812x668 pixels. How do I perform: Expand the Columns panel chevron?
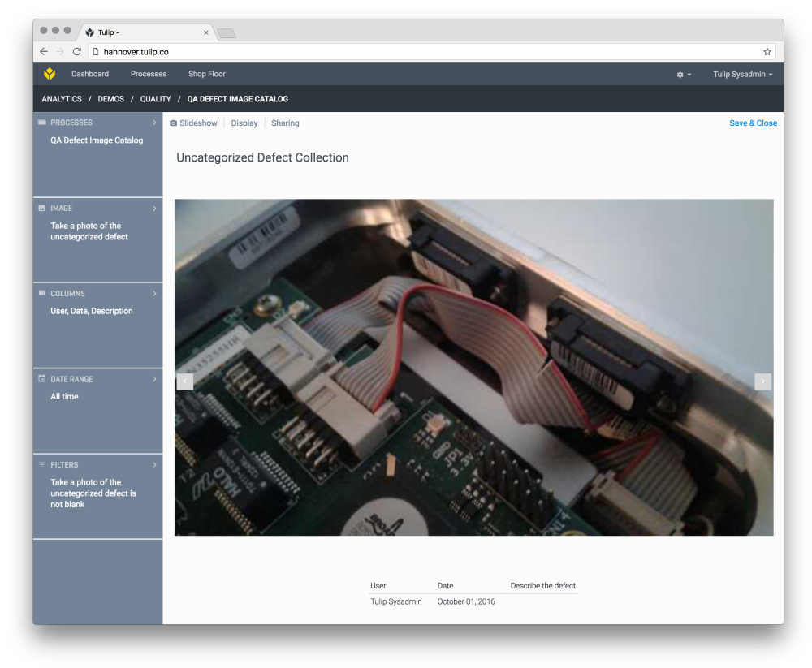(x=154, y=294)
